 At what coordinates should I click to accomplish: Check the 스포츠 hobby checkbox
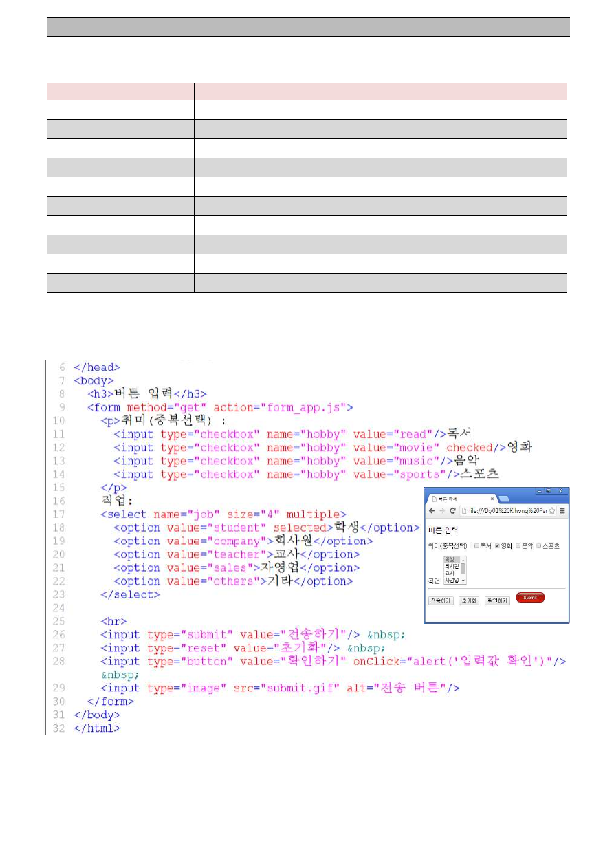tap(539, 546)
